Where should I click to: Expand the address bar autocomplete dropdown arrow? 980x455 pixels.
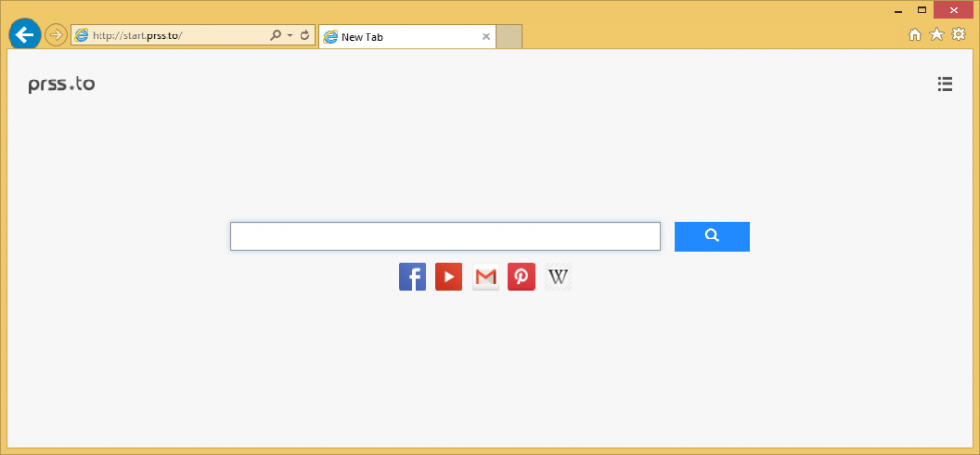tap(290, 35)
